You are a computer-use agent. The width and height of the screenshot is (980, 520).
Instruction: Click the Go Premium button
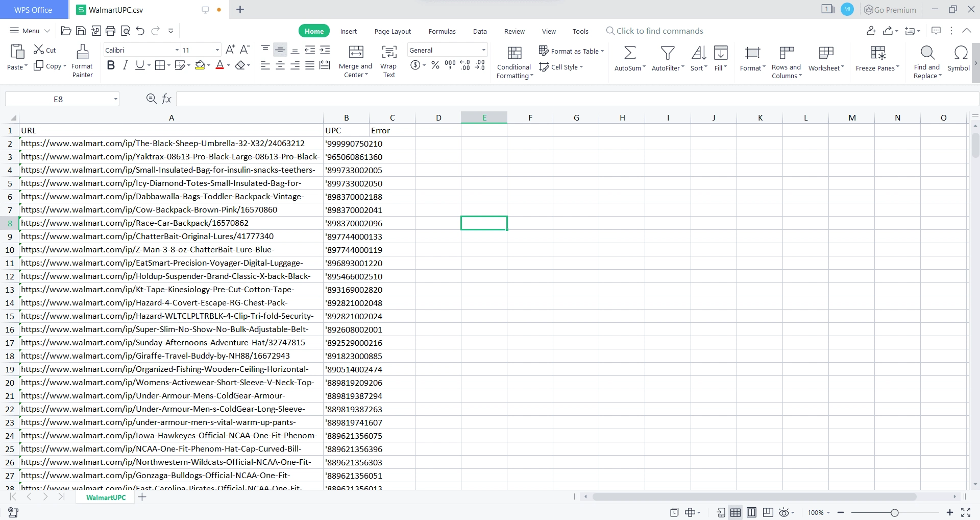[x=890, y=10]
